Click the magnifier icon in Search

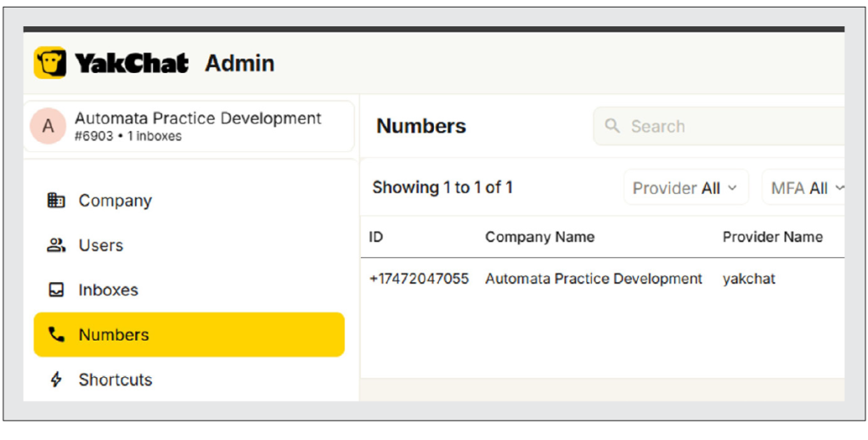[x=612, y=126]
